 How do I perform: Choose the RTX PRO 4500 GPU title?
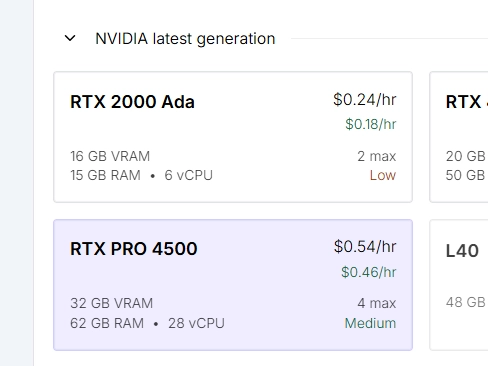pos(134,249)
